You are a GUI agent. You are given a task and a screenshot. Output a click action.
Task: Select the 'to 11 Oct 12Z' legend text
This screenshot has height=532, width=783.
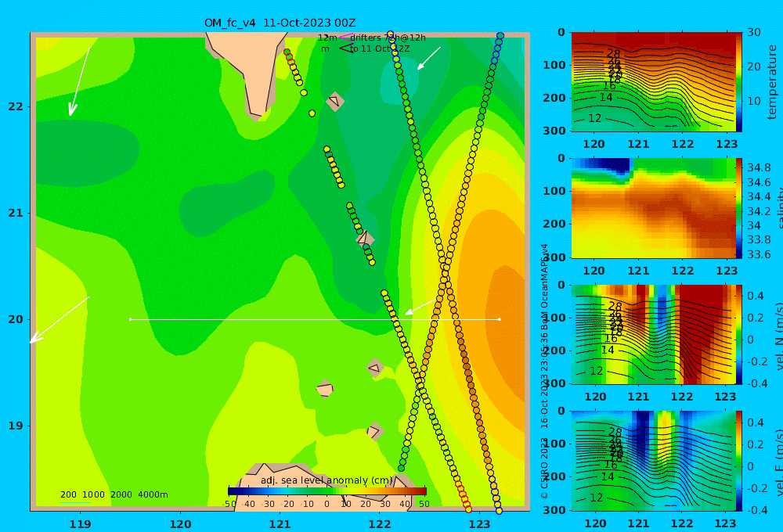click(x=380, y=49)
